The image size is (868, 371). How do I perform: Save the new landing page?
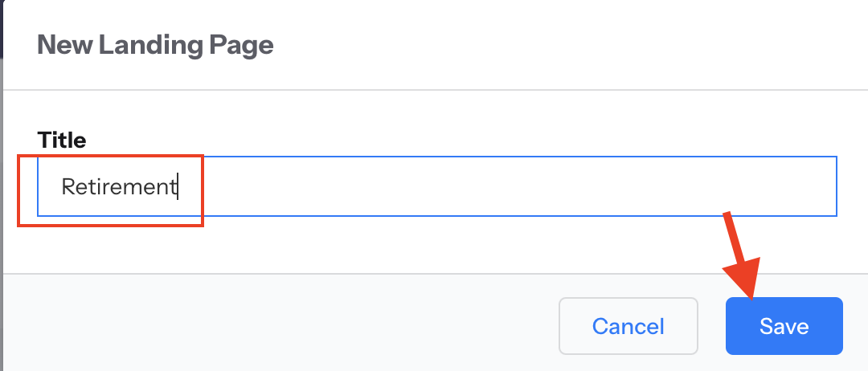point(784,326)
